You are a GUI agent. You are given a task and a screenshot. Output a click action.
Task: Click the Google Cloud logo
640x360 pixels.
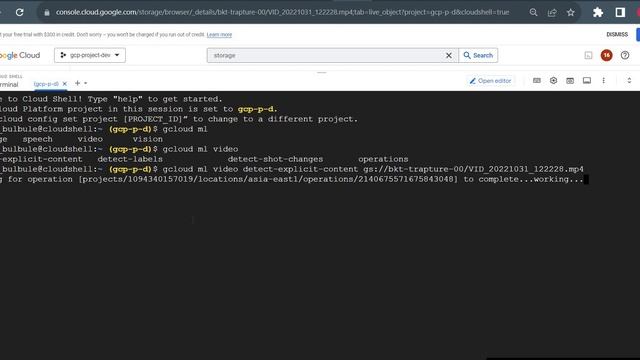(x=20, y=56)
